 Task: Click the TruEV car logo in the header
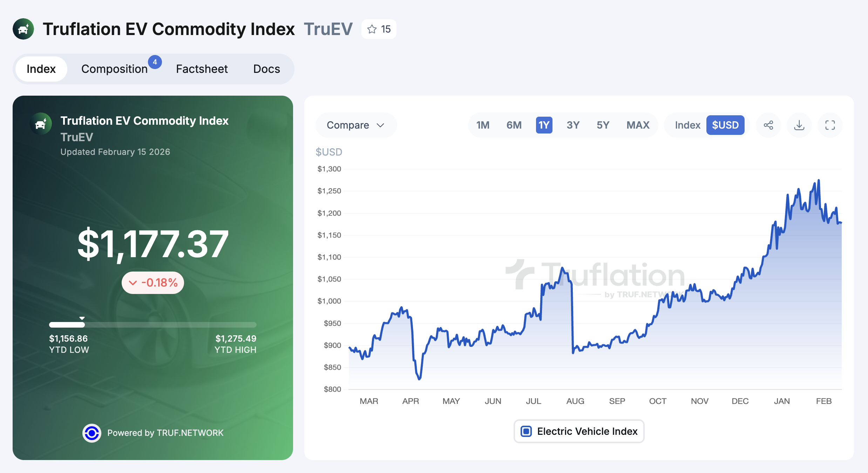pyautogui.click(x=23, y=29)
